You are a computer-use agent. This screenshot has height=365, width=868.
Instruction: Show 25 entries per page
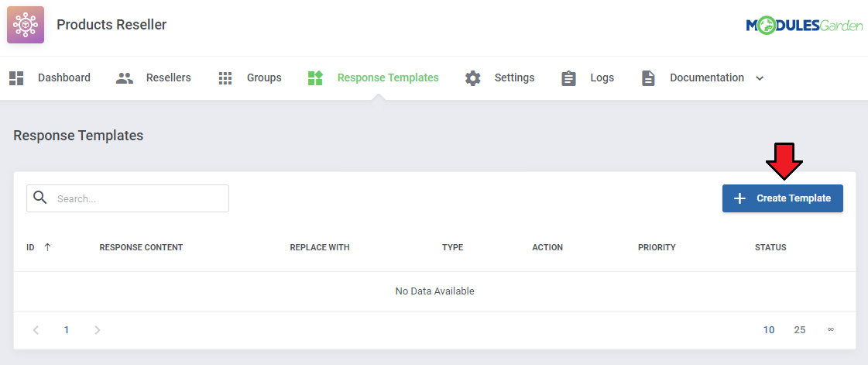[x=800, y=330]
